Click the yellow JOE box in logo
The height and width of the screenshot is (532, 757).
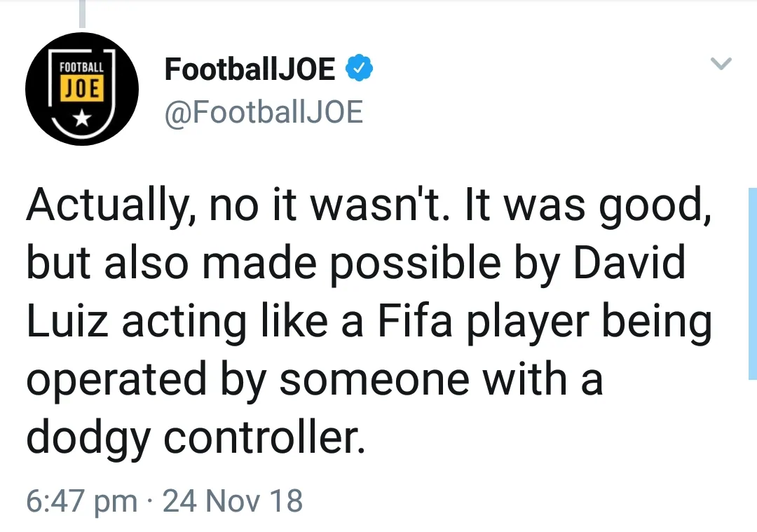click(82, 88)
